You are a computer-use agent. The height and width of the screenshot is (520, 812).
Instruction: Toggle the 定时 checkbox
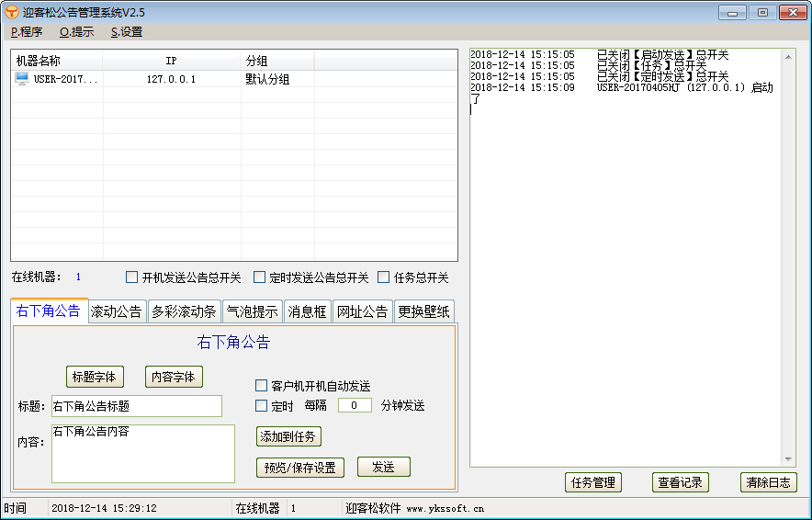click(x=261, y=405)
